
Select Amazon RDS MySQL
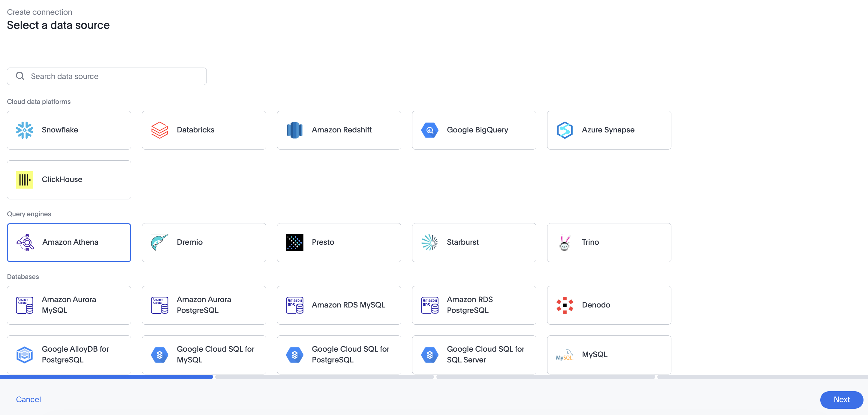[339, 305]
